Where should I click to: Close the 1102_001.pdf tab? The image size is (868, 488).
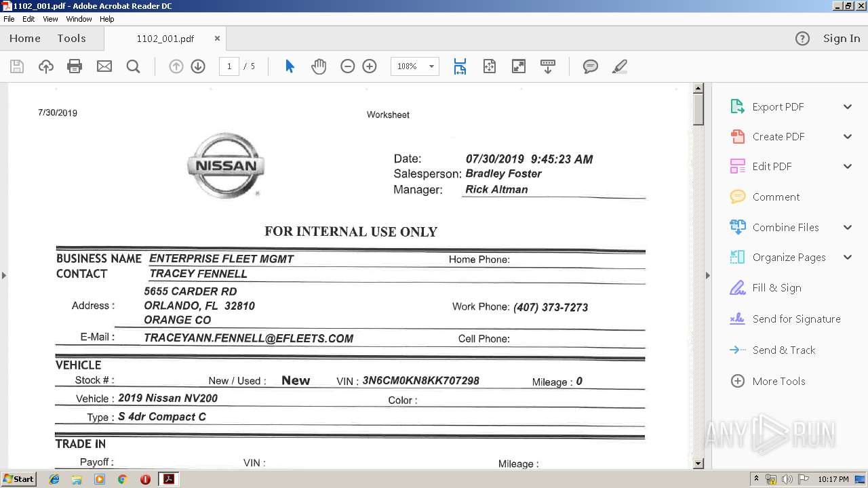(x=217, y=39)
